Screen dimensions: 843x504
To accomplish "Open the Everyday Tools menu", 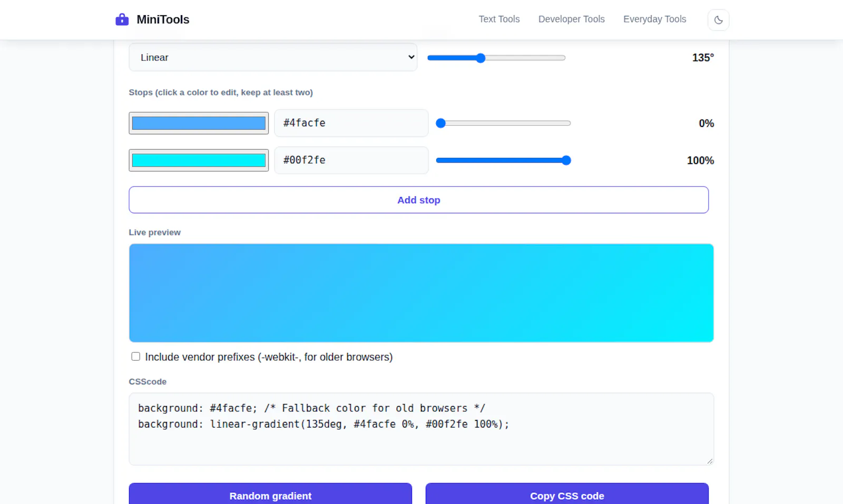I will pyautogui.click(x=654, y=19).
